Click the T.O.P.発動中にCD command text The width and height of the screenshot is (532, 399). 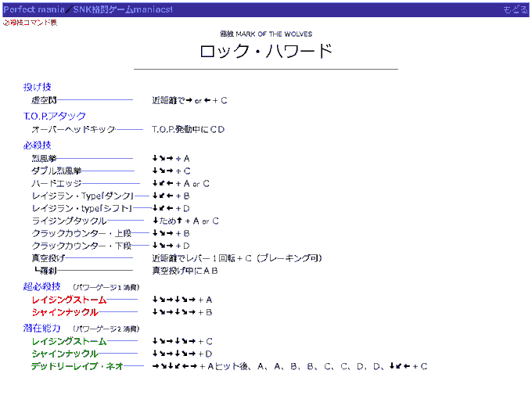[189, 129]
